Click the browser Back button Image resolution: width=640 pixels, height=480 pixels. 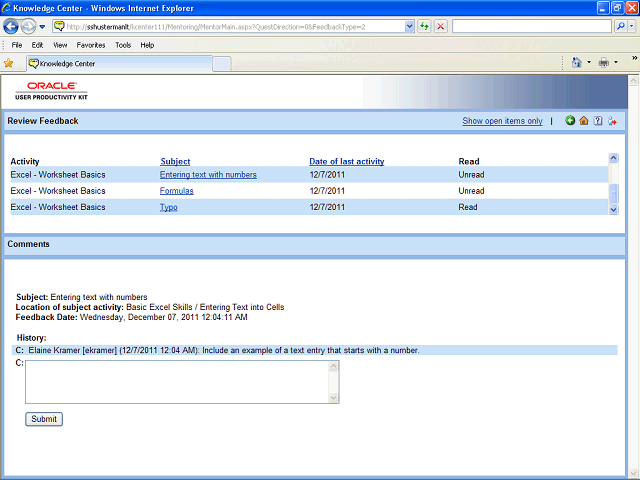(x=11, y=27)
